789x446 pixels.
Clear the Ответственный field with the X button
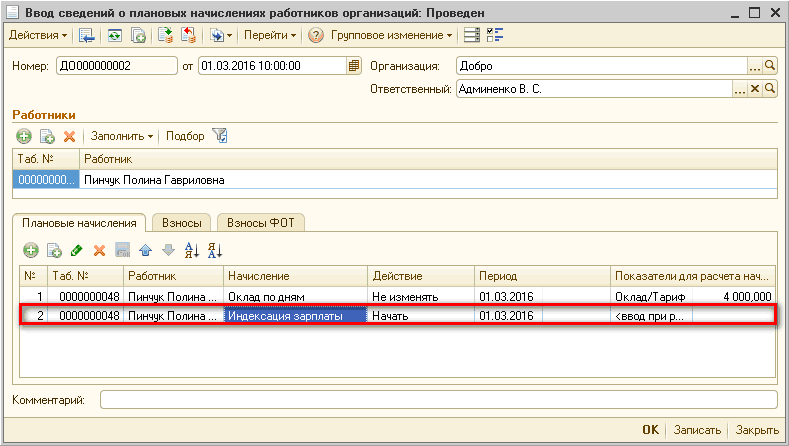(x=755, y=89)
